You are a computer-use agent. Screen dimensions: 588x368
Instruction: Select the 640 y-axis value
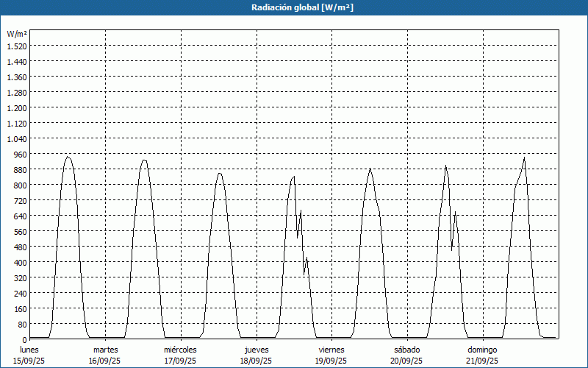tap(21, 216)
